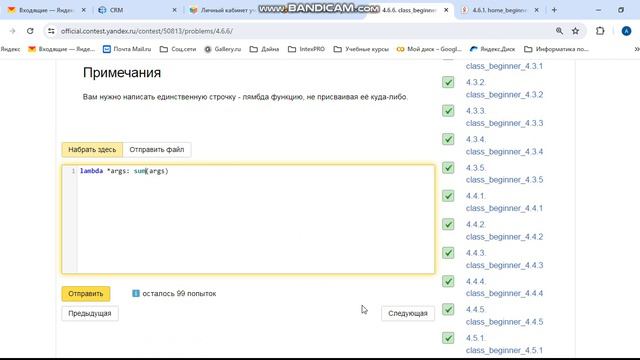Click inside the lambda code editor
This screenshot has height=360, width=640.
click(x=256, y=219)
